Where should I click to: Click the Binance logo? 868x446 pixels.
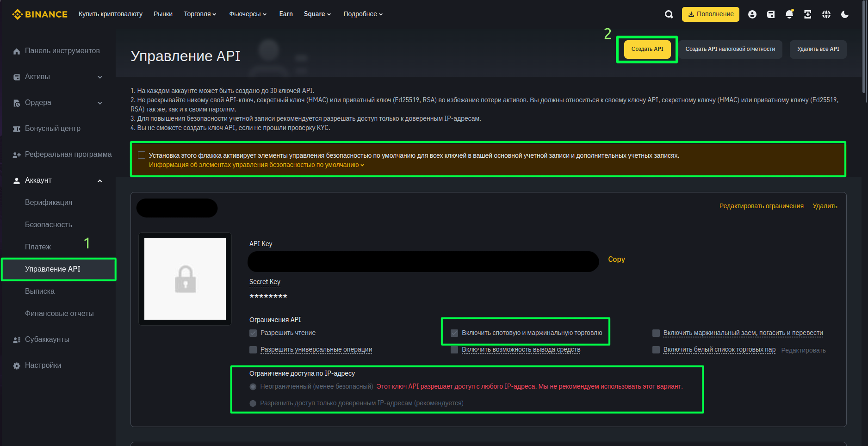point(40,14)
